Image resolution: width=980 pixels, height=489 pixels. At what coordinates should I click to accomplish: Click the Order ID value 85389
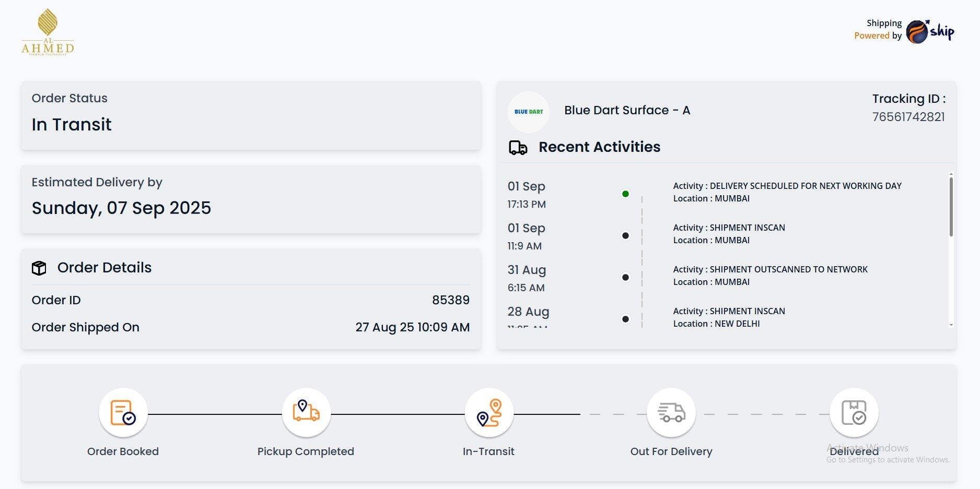pos(451,300)
